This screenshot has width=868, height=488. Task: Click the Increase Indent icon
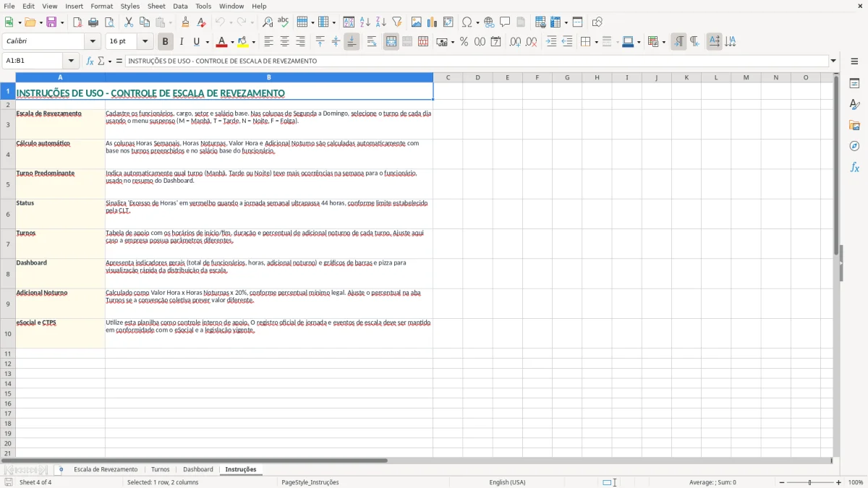[551, 42]
